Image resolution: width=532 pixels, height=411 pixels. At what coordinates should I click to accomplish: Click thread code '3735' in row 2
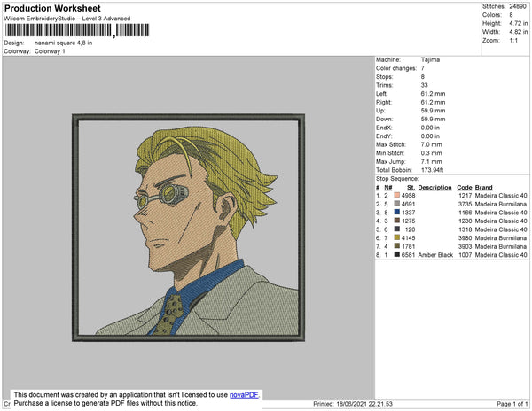(465, 204)
